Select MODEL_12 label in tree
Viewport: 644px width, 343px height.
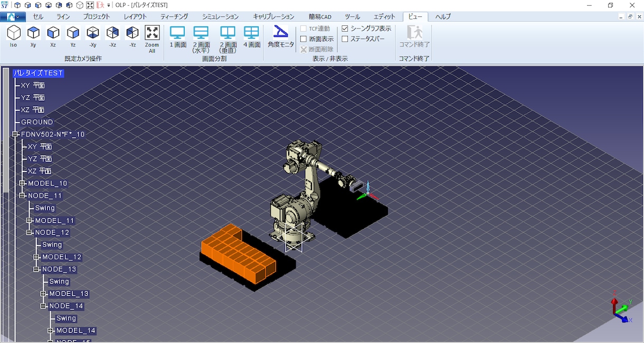[62, 257]
